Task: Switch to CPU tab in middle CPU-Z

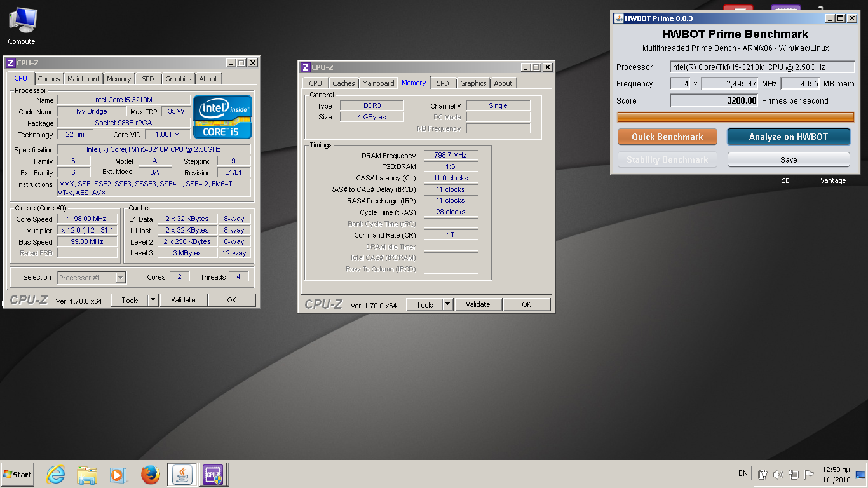Action: point(316,83)
